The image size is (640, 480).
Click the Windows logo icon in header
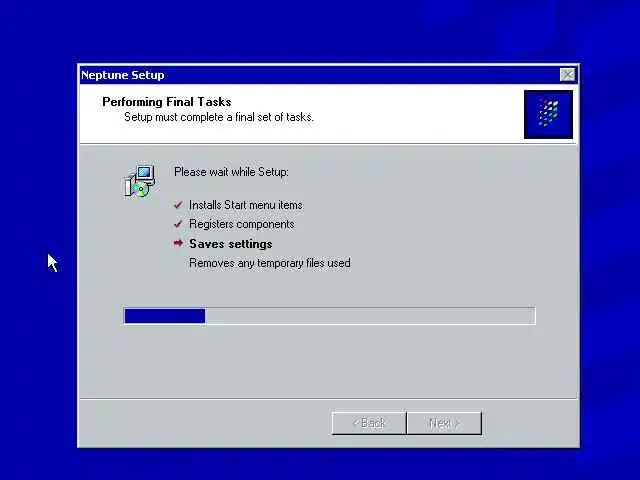point(548,114)
